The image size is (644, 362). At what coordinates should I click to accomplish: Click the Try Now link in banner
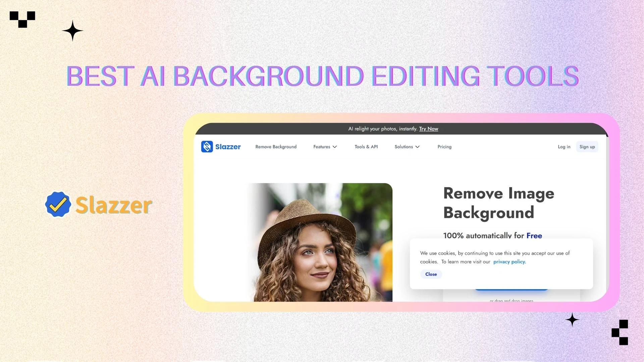(428, 129)
